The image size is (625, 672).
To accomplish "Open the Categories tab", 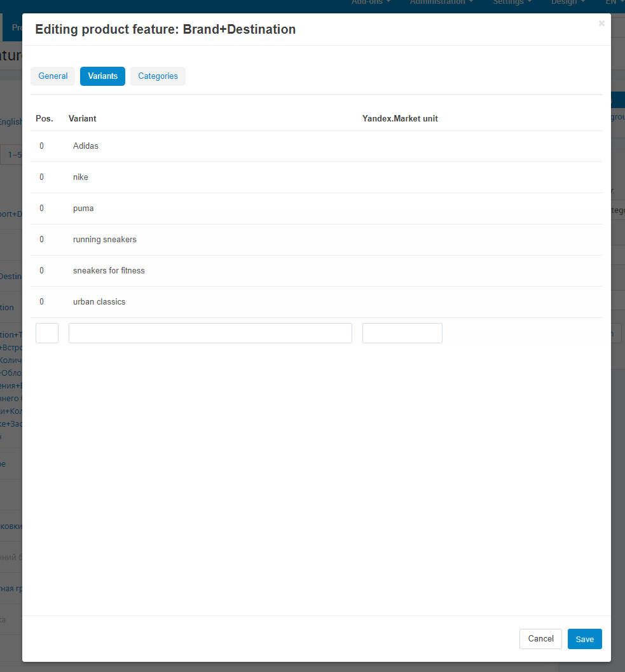I will (x=158, y=76).
